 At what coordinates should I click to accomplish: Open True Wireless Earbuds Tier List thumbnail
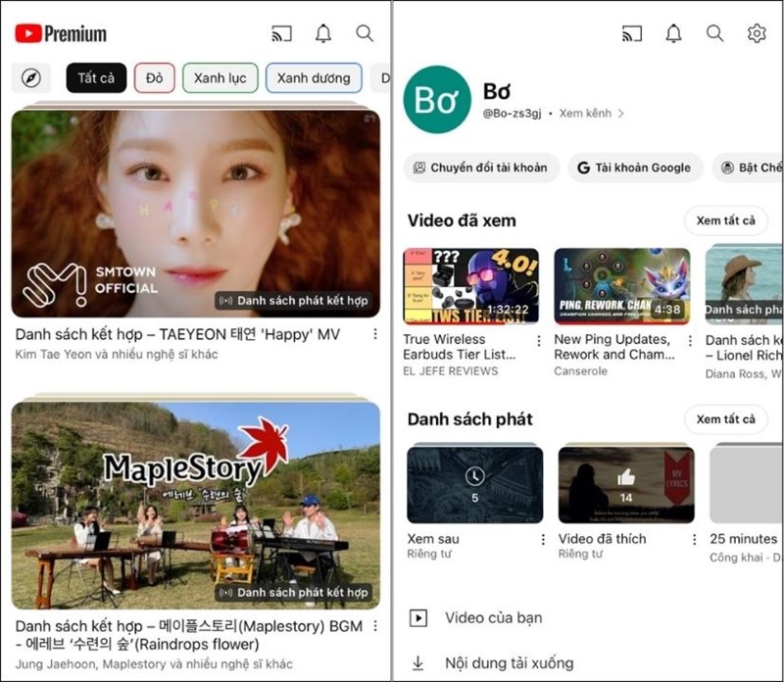pyautogui.click(x=471, y=286)
